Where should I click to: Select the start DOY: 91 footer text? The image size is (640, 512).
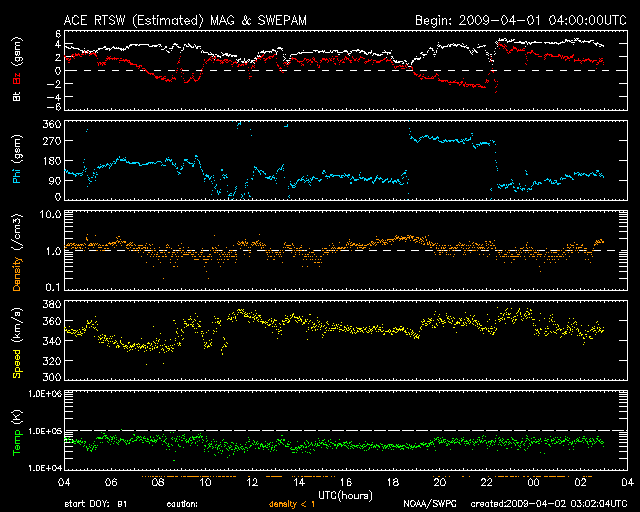[96, 504]
